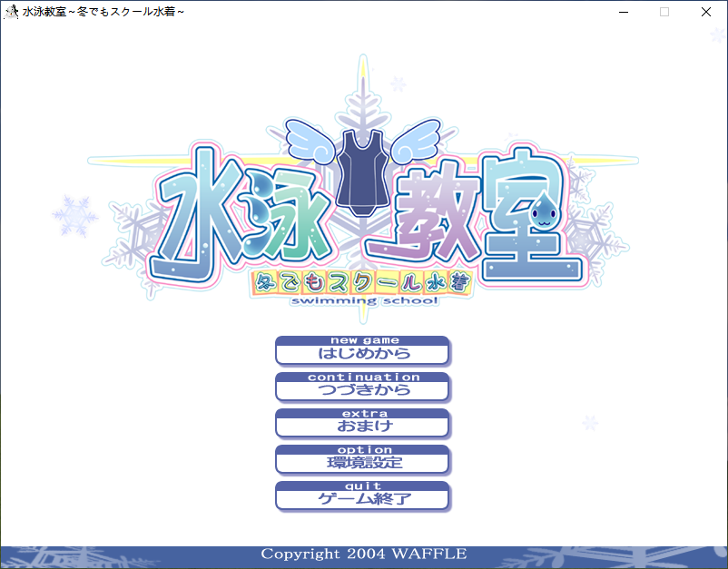The width and height of the screenshot is (728, 569).
Task: Click the navy swimsuit icon in the logo
Action: [x=363, y=172]
